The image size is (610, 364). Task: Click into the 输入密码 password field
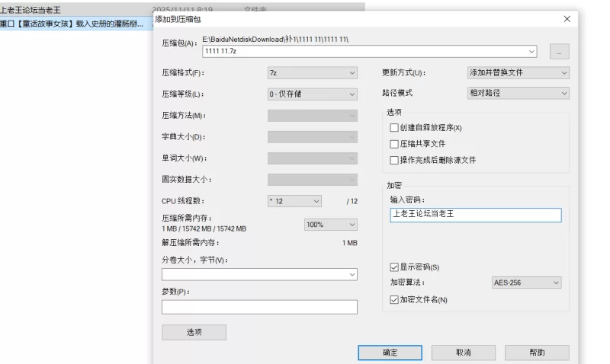point(475,215)
